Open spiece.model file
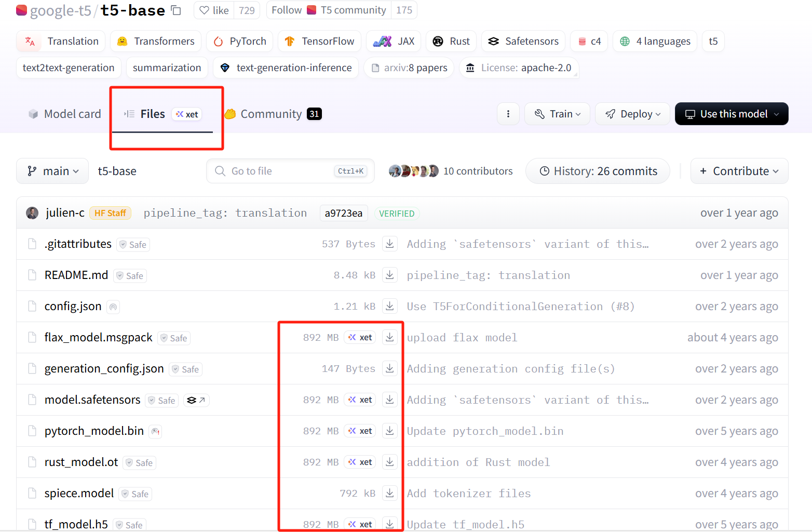The height and width of the screenshot is (532, 812). pos(79,493)
